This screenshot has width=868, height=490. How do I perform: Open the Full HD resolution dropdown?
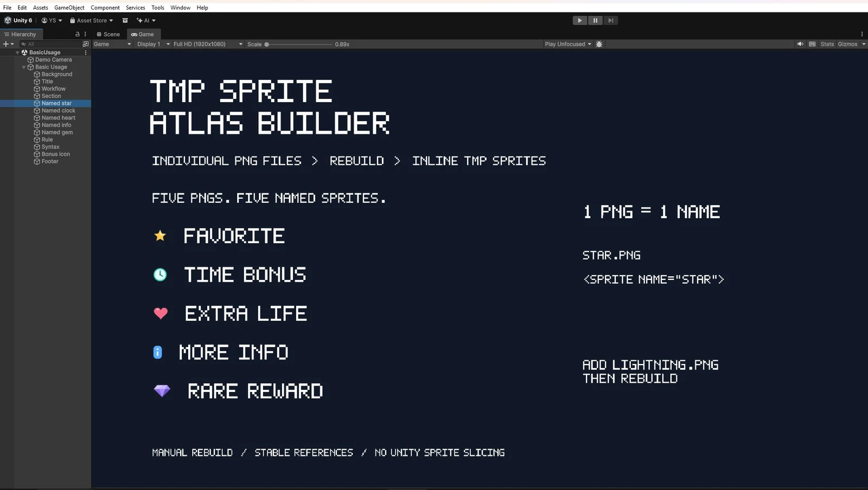tap(208, 44)
